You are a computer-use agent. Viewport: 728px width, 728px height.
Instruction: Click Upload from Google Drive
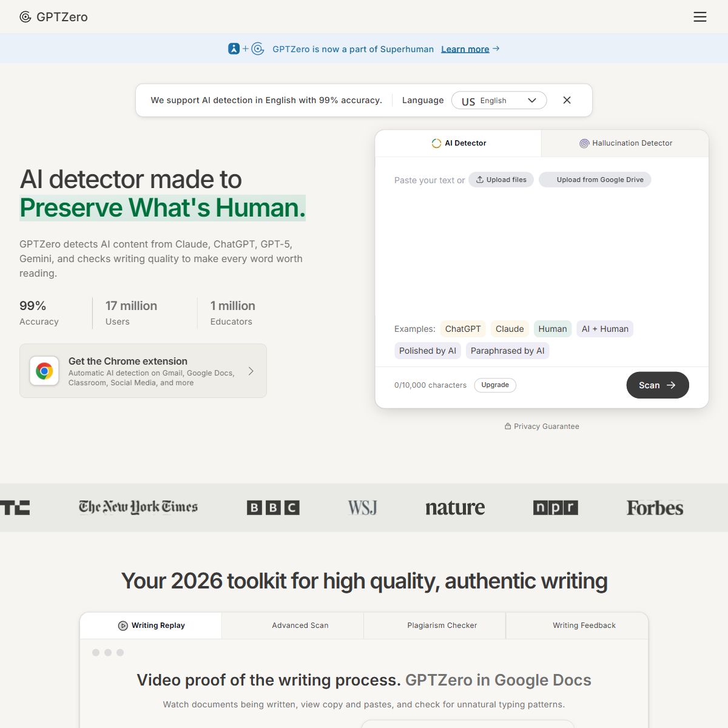595,180
